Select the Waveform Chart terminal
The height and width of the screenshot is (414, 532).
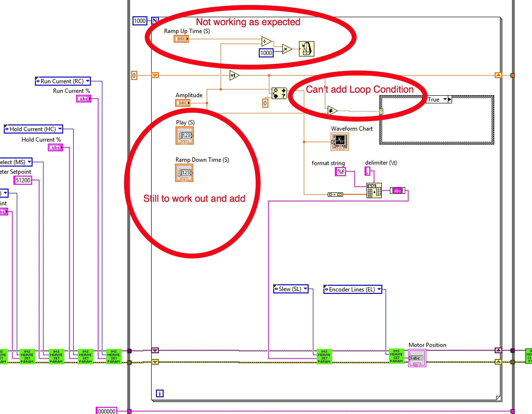339,142
